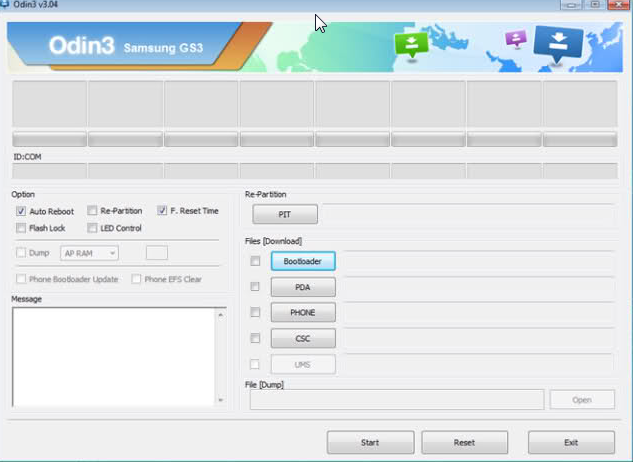The image size is (633, 462).
Task: Browse for a PDA file
Action: [x=303, y=287]
